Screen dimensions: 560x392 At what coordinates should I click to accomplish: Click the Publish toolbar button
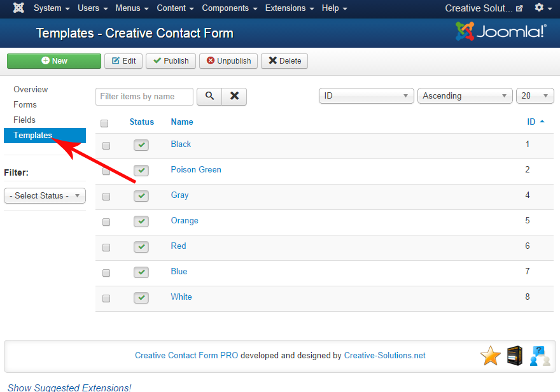click(171, 60)
